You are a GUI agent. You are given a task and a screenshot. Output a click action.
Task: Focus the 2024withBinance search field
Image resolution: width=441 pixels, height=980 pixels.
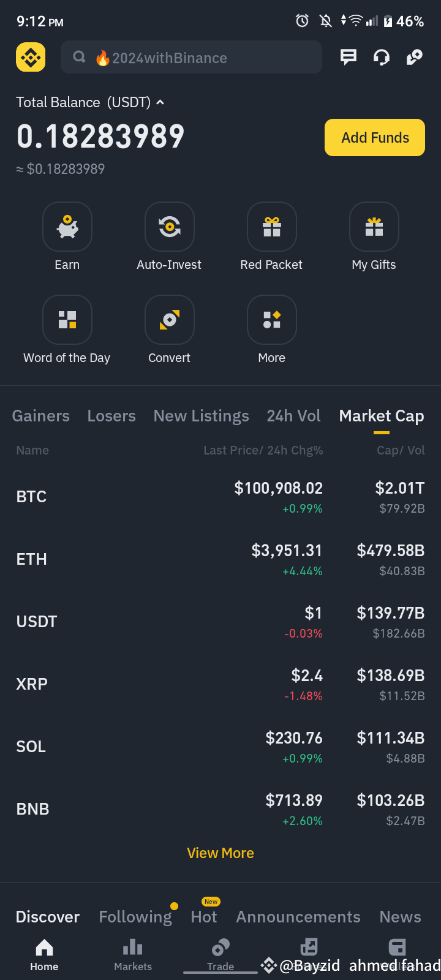[191, 57]
